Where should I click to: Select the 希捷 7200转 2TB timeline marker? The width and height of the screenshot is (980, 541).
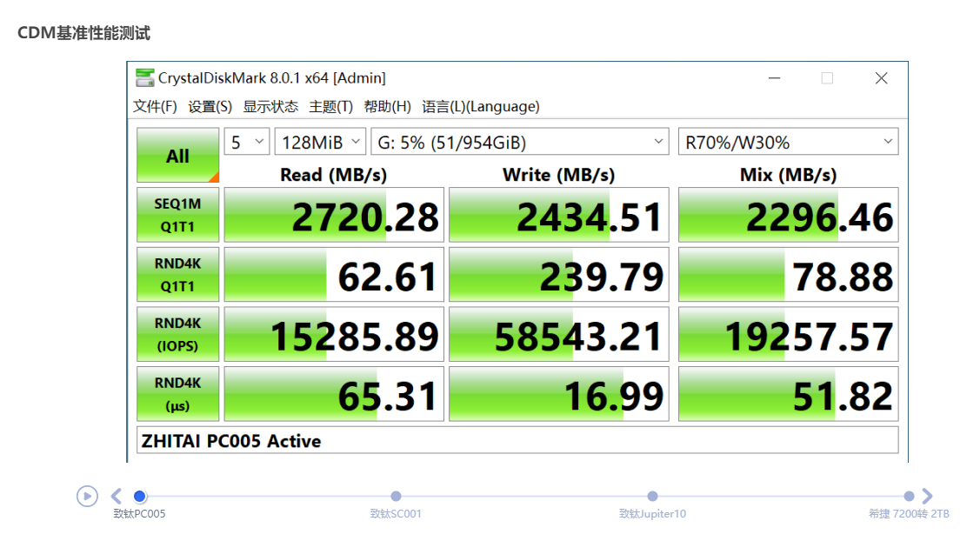(x=909, y=497)
